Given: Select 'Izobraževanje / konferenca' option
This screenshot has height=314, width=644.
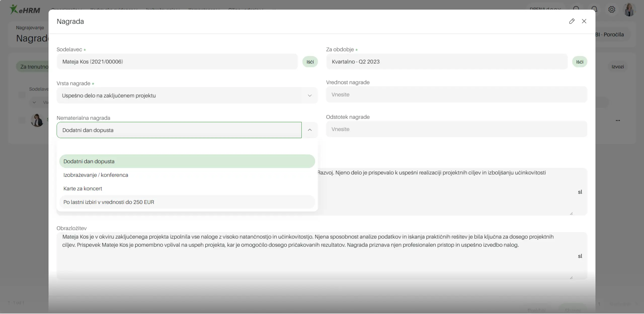Looking at the screenshot, I should 96,175.
